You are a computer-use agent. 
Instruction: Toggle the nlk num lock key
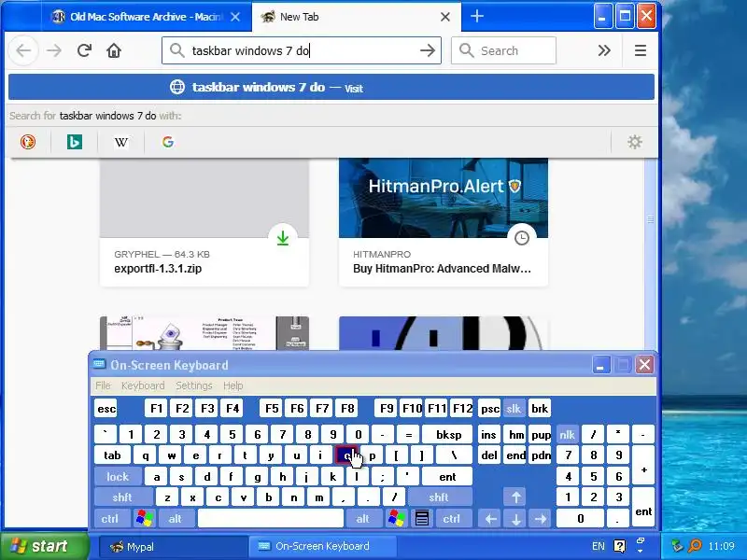click(x=567, y=434)
